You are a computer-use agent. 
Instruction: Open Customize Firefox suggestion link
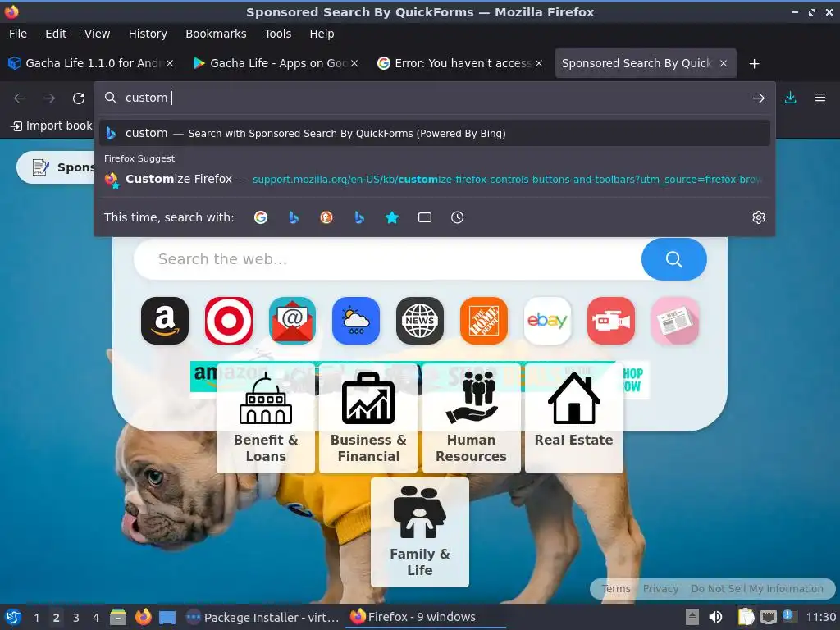(435, 179)
